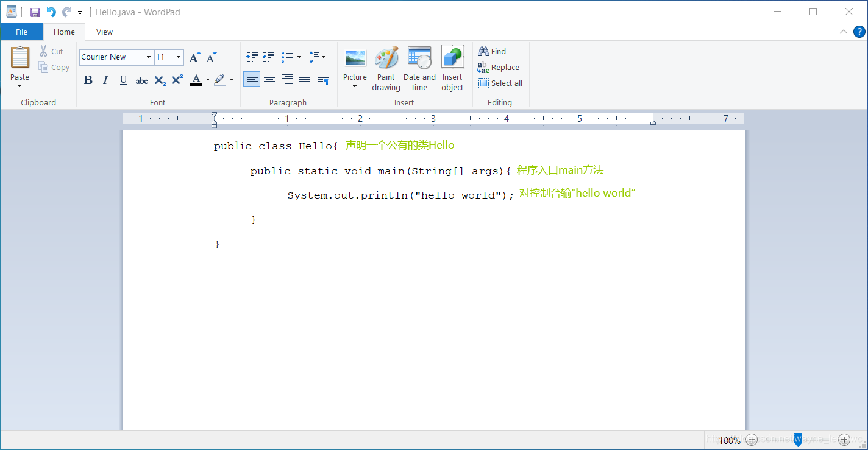Image resolution: width=868 pixels, height=450 pixels.
Task: Click the WordPad application icon in title bar
Action: 12,12
